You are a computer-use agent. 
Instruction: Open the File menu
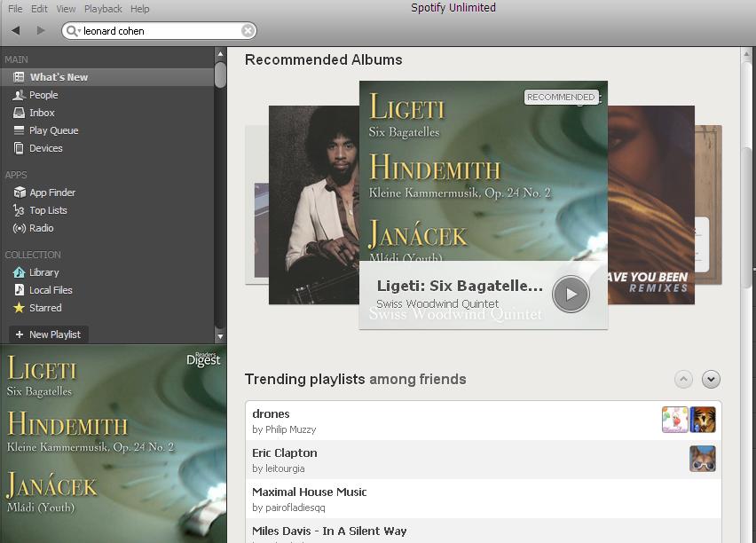(x=15, y=9)
